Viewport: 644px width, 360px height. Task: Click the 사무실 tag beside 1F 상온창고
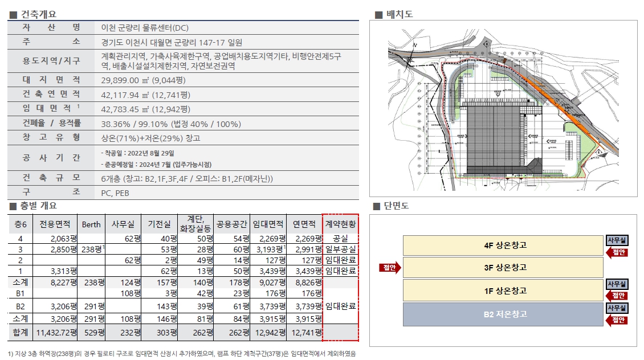[617, 284]
